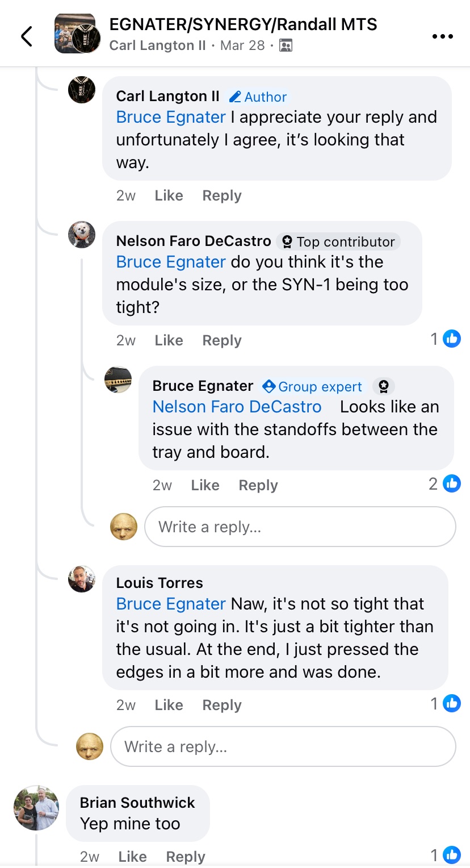The width and height of the screenshot is (470, 868).
Task: Like Carl Langton II's comment
Action: click(169, 195)
